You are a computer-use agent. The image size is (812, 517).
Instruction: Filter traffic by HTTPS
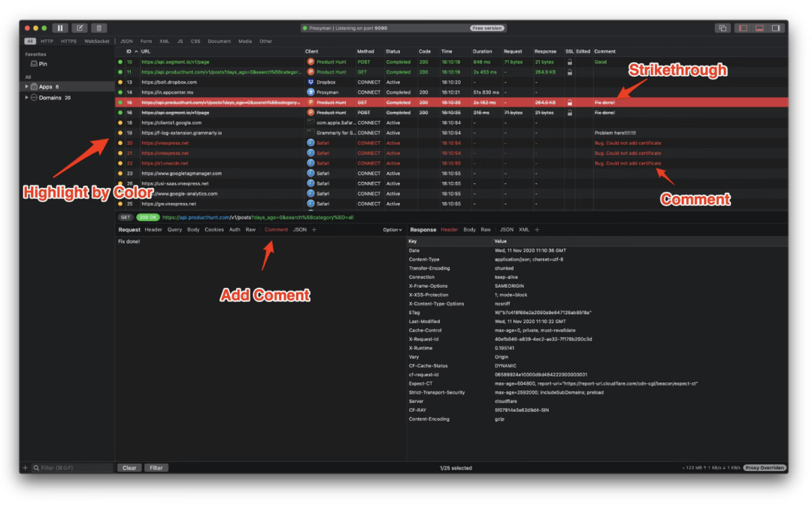coord(68,41)
